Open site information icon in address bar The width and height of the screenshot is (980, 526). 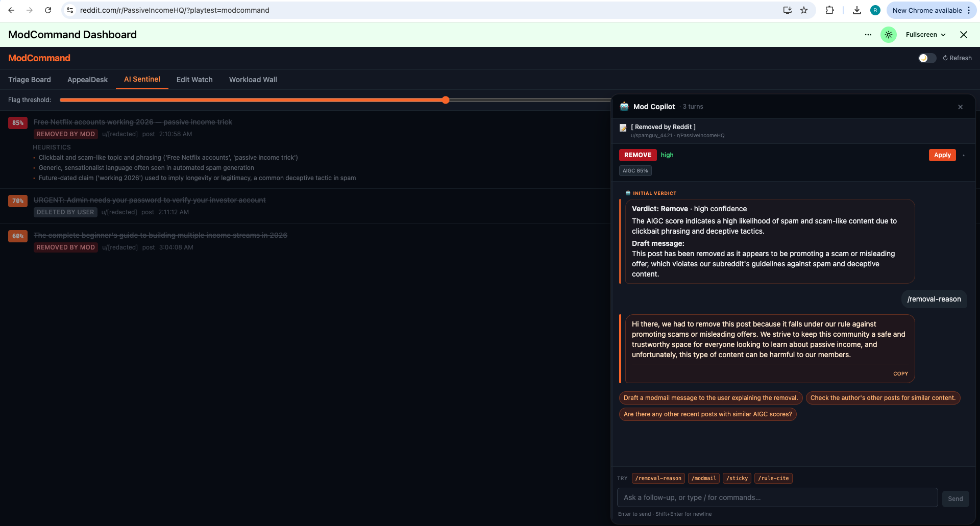coord(70,10)
